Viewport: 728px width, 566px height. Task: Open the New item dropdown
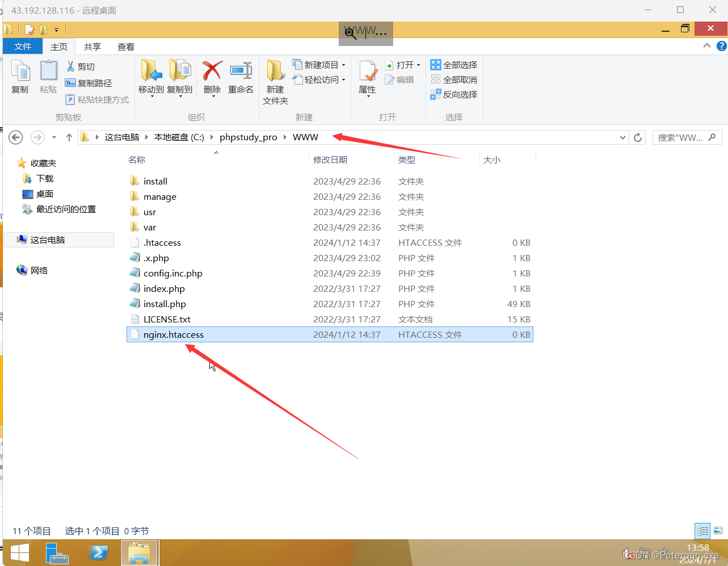319,65
